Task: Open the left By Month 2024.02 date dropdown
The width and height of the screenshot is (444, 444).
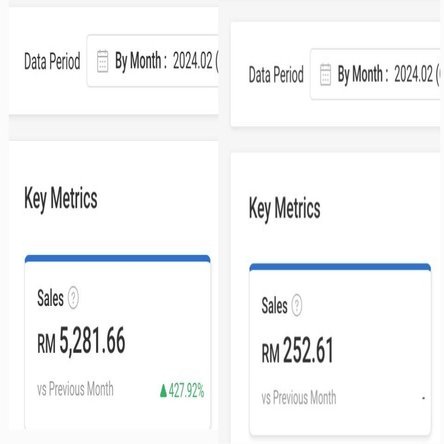Action: coord(153,61)
